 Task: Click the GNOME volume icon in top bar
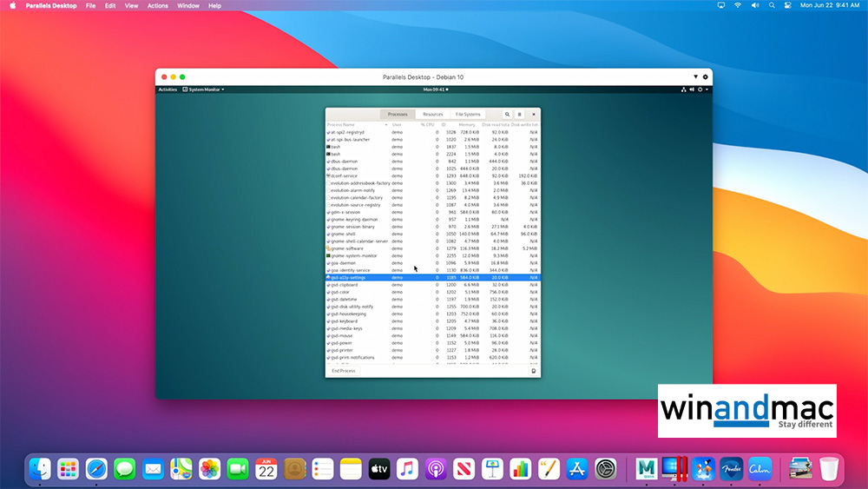click(x=693, y=89)
